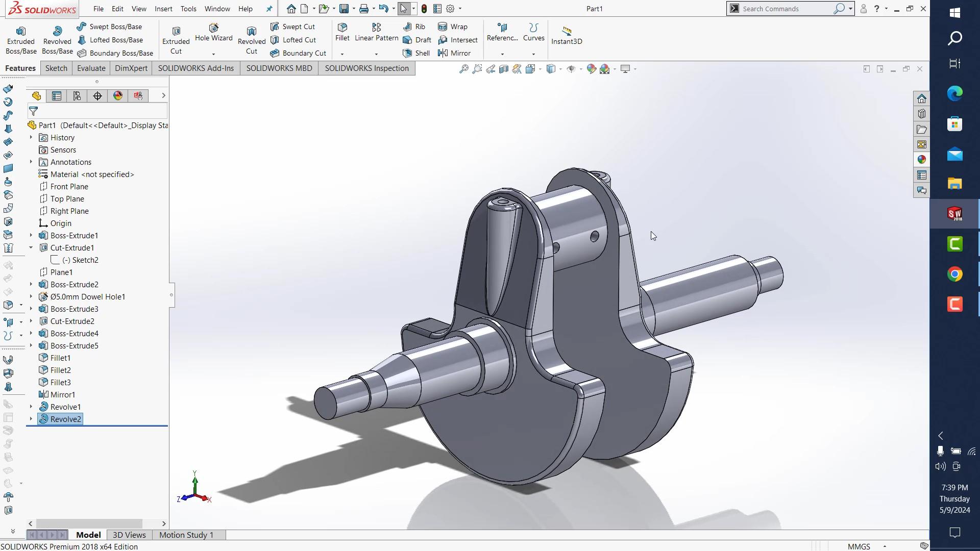Toggle the DisplayManager appearance tab

point(118,96)
